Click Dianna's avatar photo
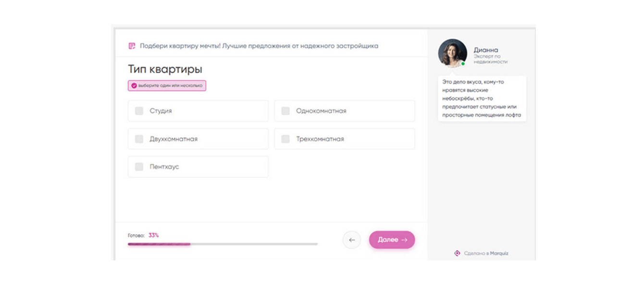The height and width of the screenshot is (284, 644). [x=452, y=53]
